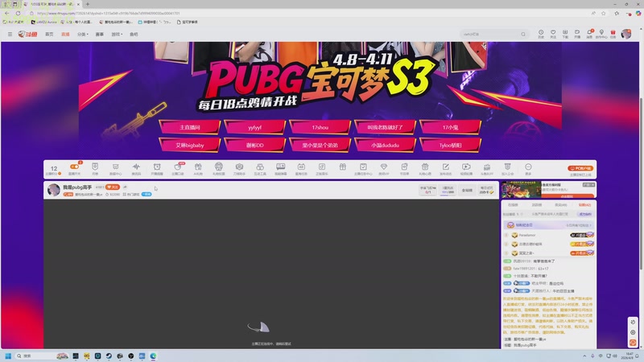Open the user avatar in header
The image size is (644, 362).
pos(626,34)
